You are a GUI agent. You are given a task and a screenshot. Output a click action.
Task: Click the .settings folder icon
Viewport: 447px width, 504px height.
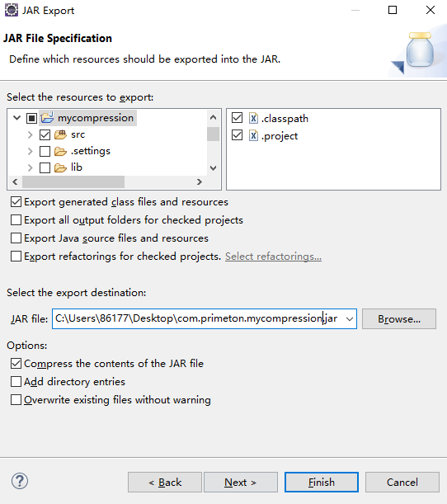point(60,151)
